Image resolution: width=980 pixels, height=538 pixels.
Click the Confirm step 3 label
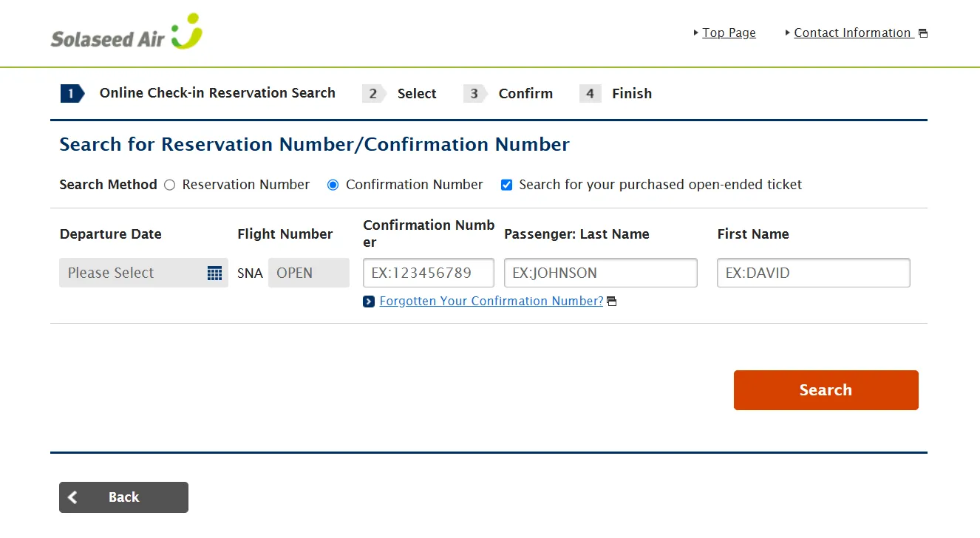[x=525, y=94]
